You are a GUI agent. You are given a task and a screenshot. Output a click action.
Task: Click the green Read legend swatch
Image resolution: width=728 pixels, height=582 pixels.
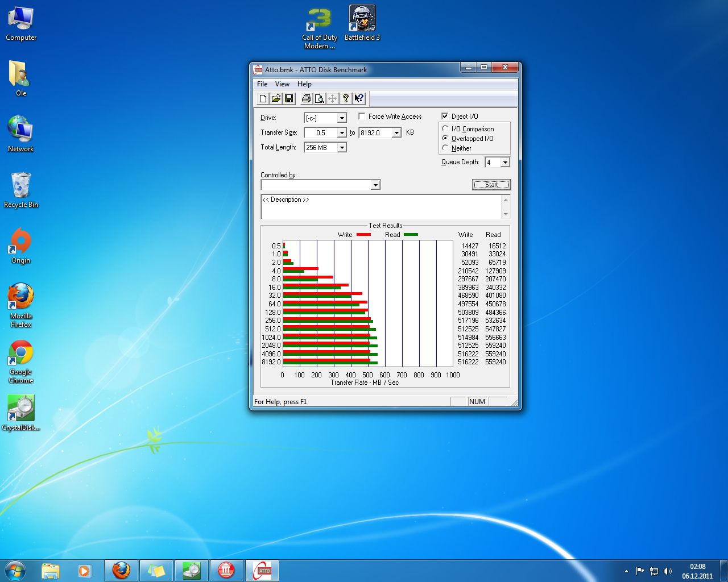(411, 235)
